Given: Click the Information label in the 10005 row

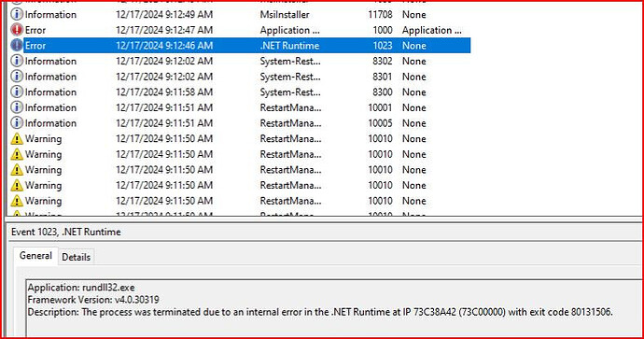Looking at the screenshot, I should pos(50,123).
